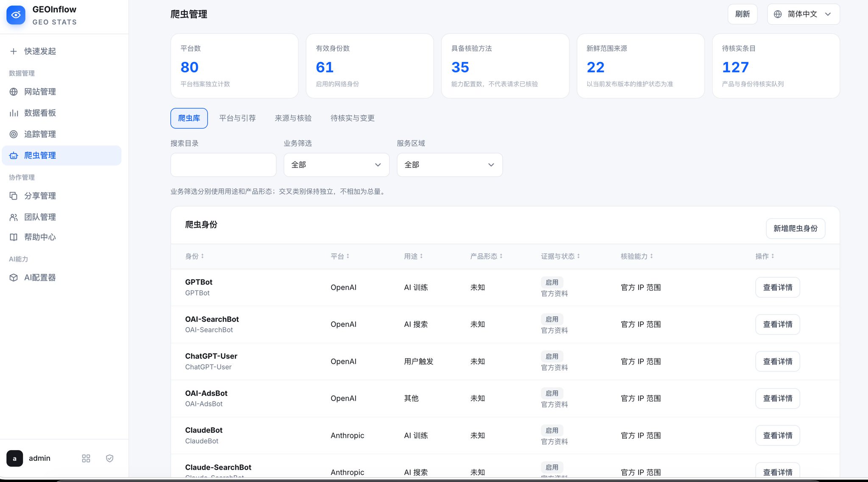View details for the ChatGPT-User row
This screenshot has height=482, width=868.
778,362
